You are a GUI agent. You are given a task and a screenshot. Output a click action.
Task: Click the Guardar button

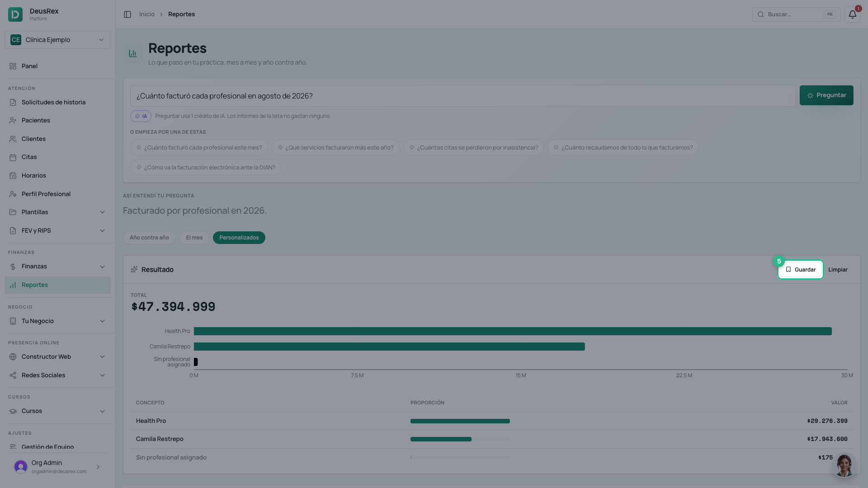pos(800,270)
